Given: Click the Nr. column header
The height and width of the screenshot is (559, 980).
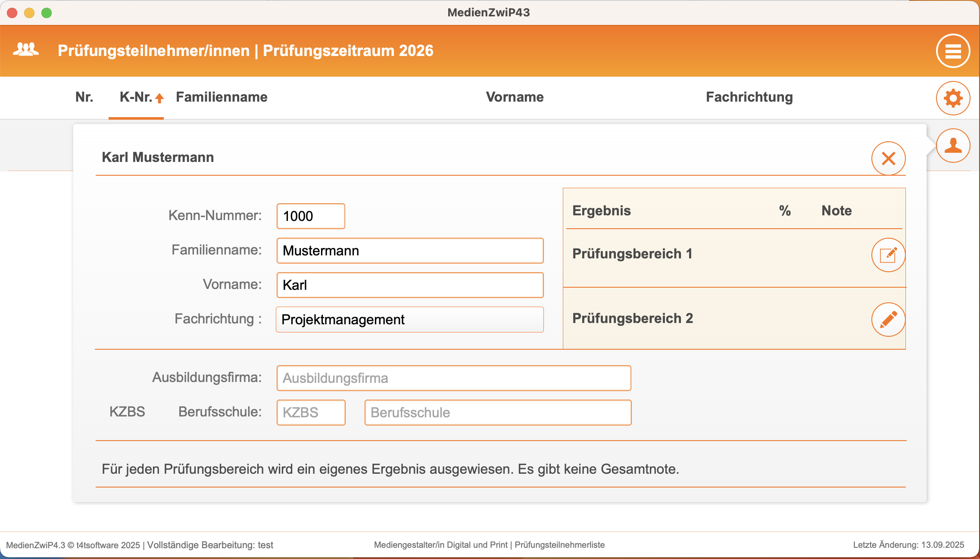Looking at the screenshot, I should point(84,97).
